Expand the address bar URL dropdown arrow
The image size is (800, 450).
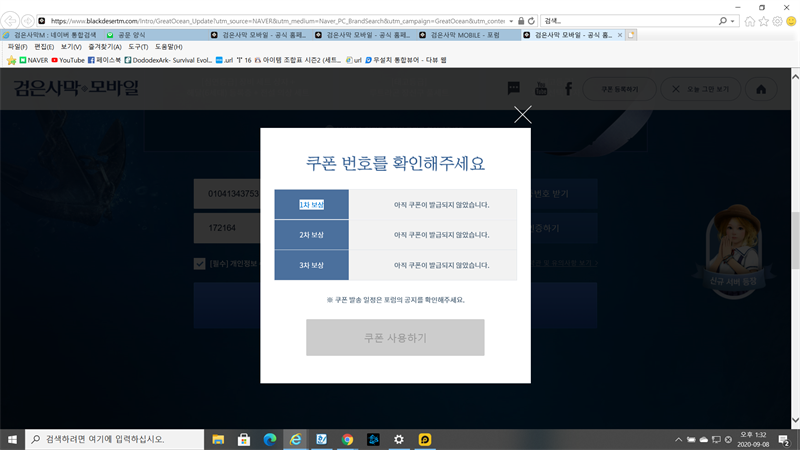(x=513, y=20)
